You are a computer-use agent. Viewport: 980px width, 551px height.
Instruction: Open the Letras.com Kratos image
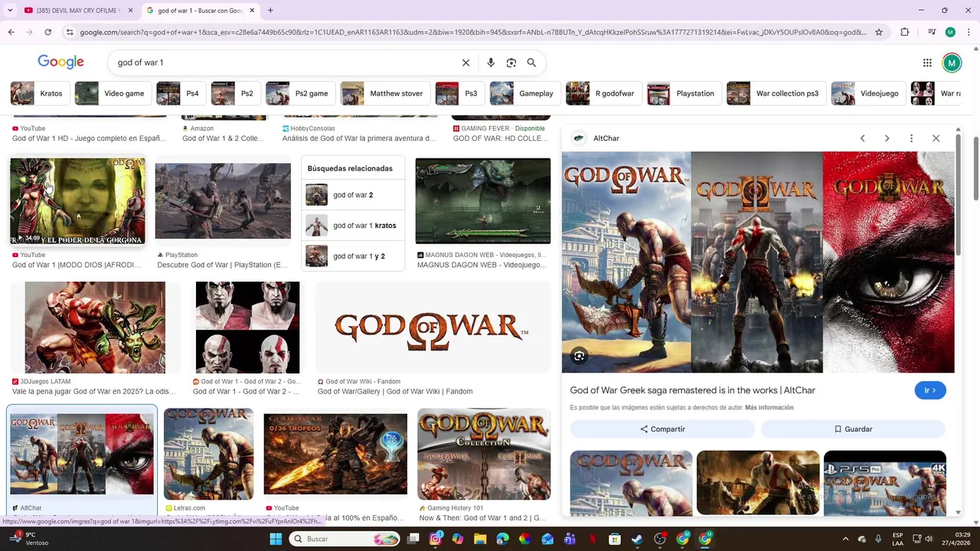pos(209,455)
